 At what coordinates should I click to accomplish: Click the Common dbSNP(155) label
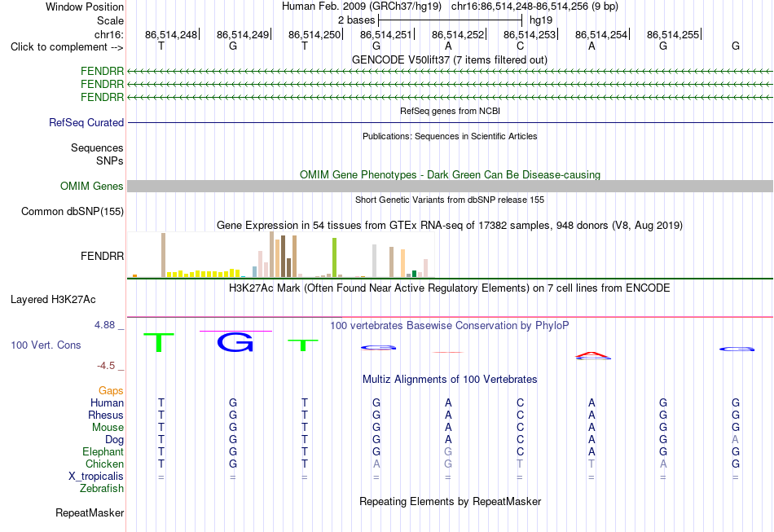[x=72, y=211]
